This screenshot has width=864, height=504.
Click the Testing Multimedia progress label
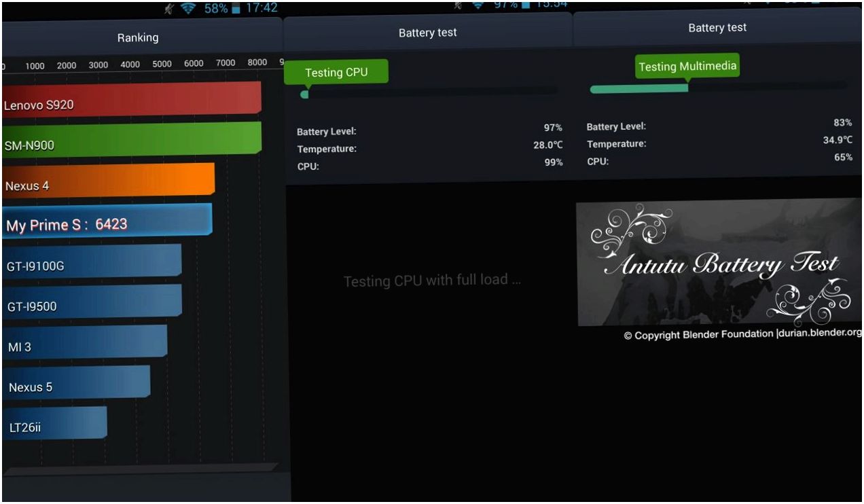[x=687, y=67]
